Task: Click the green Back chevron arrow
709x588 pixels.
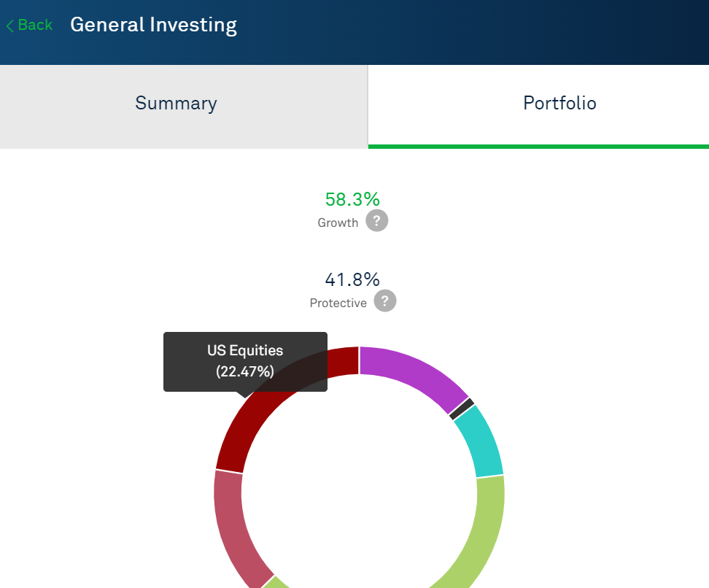Action: pyautogui.click(x=9, y=26)
